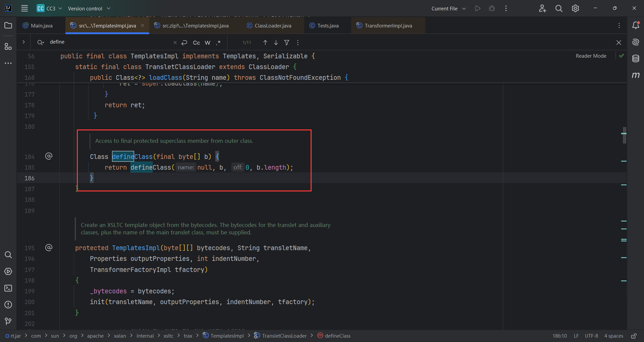Switch to Tests.java tab
Image resolution: width=644 pixels, height=342 pixels.
(x=324, y=25)
